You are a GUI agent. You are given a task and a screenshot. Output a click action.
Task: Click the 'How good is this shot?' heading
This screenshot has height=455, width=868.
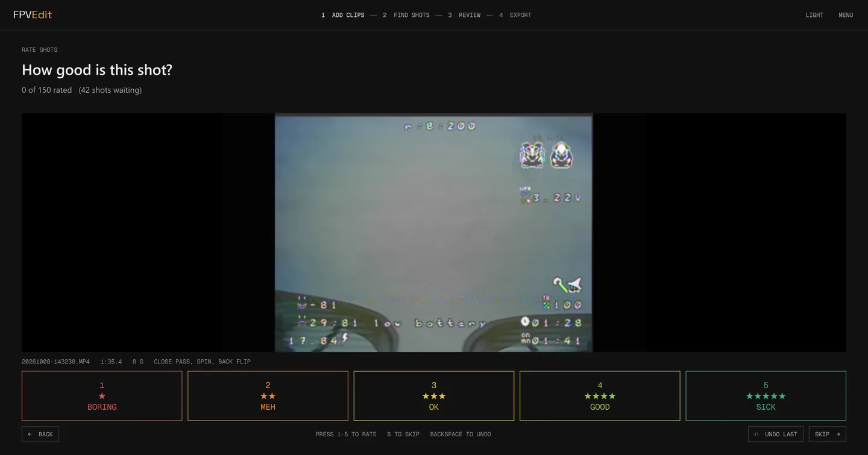97,70
